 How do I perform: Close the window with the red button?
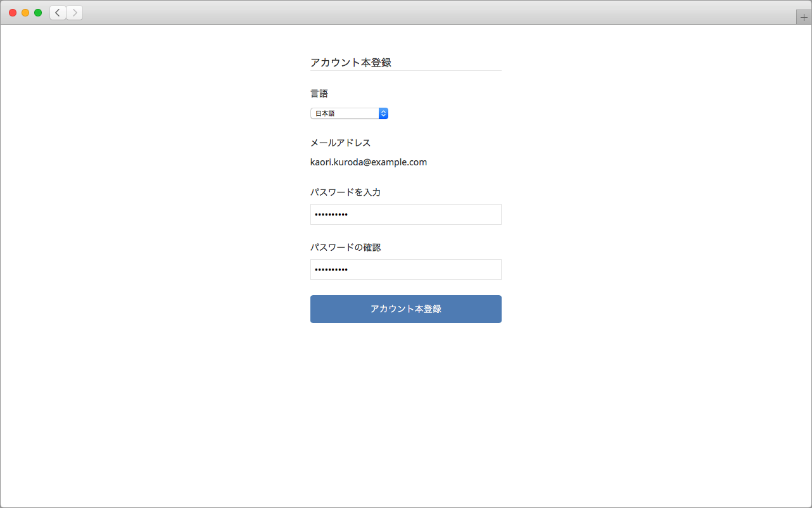pyautogui.click(x=13, y=13)
